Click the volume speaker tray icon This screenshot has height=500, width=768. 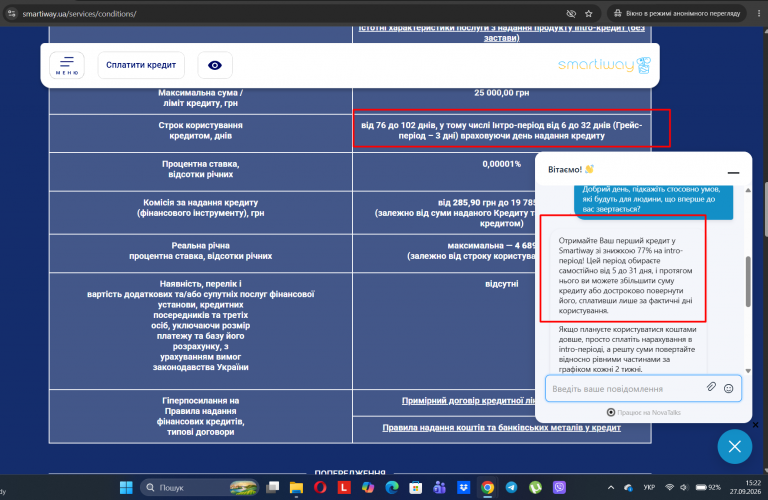click(x=684, y=487)
